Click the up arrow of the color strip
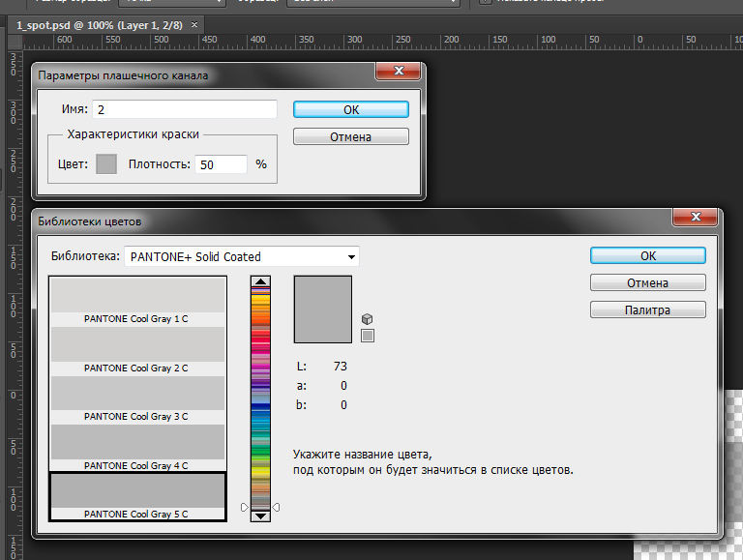743x560 pixels. 260,281
